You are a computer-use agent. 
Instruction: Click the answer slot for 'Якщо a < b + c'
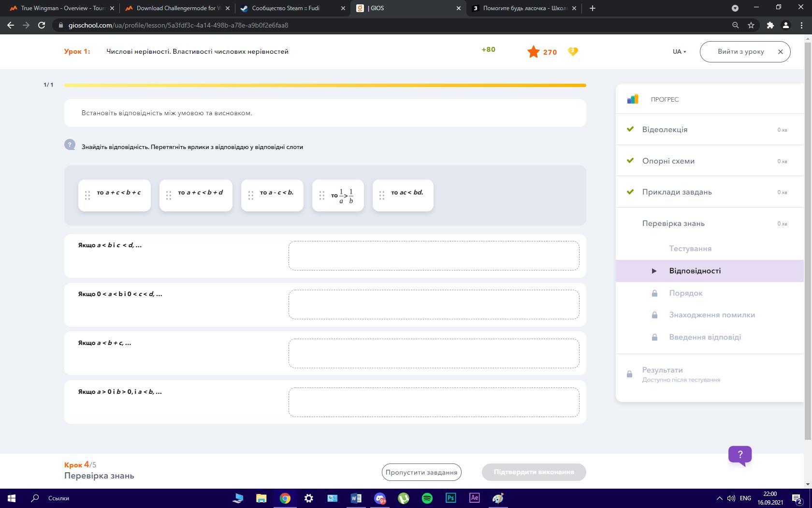(x=434, y=353)
